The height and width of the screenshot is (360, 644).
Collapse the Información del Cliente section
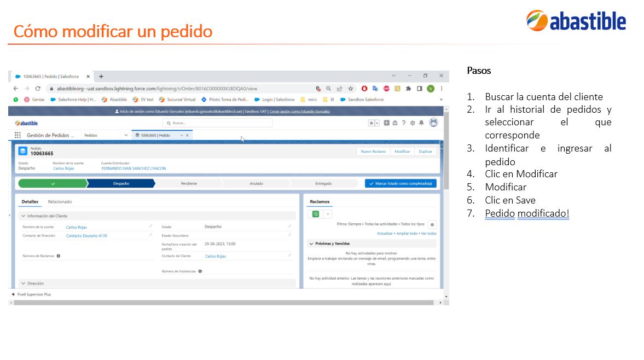pyautogui.click(x=24, y=216)
